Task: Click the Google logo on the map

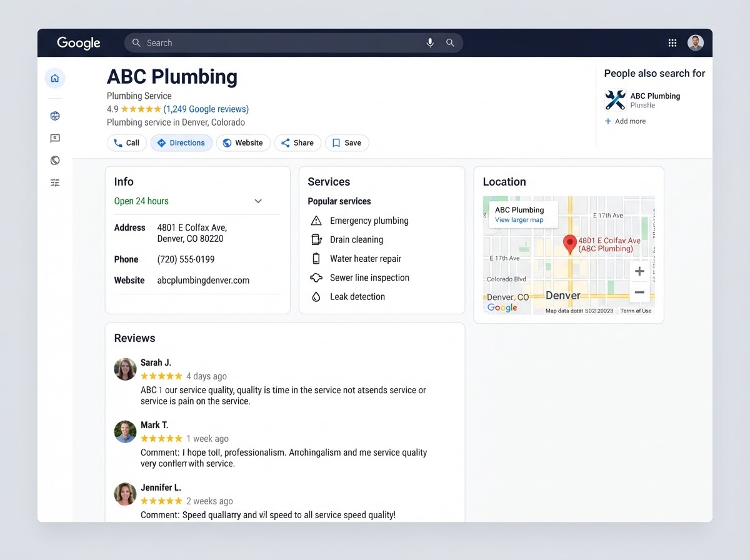Action: [x=502, y=307]
